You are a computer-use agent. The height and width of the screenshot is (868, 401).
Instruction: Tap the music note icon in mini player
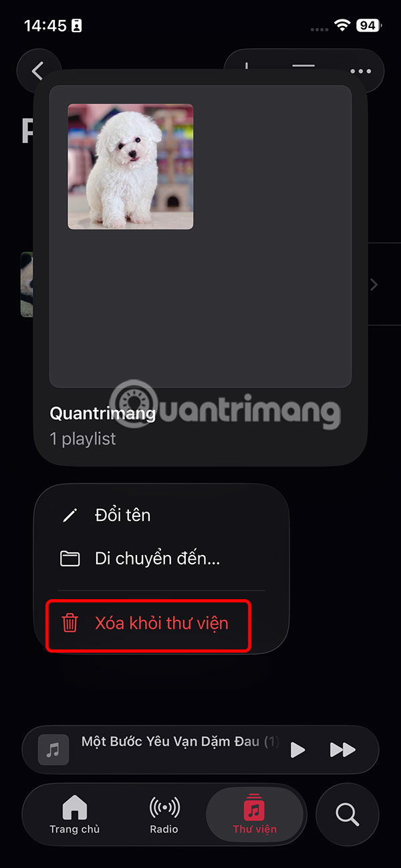tap(53, 750)
